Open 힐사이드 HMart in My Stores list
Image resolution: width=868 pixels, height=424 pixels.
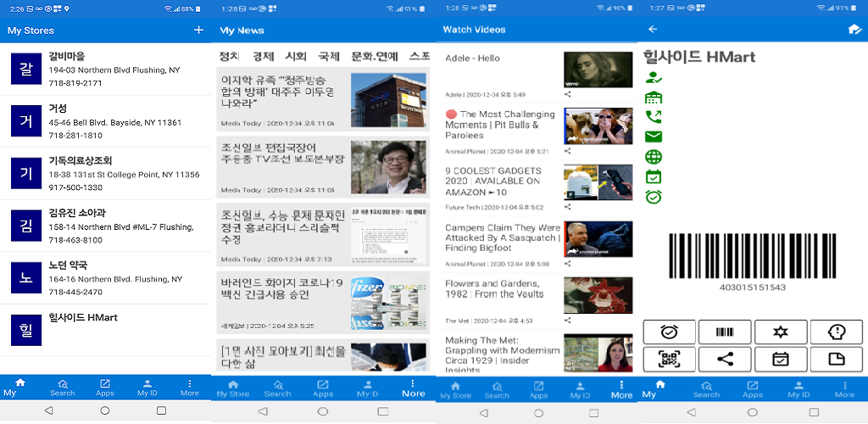point(105,330)
